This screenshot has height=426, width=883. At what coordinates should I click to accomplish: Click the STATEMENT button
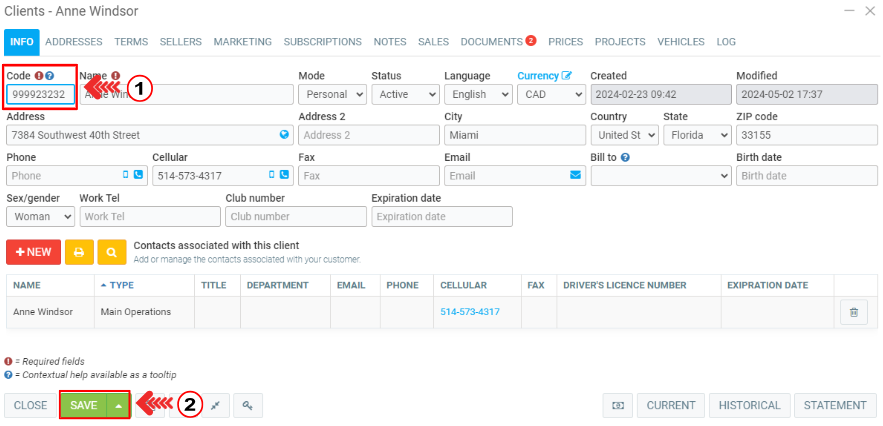[835, 405]
